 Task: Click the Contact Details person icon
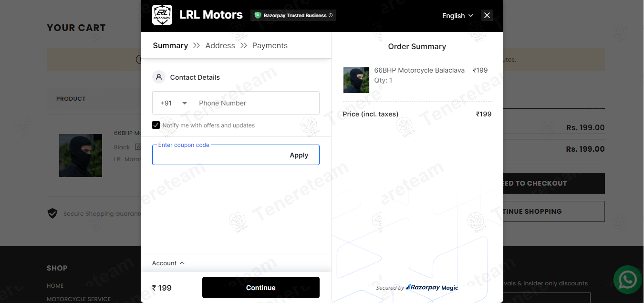(x=159, y=77)
